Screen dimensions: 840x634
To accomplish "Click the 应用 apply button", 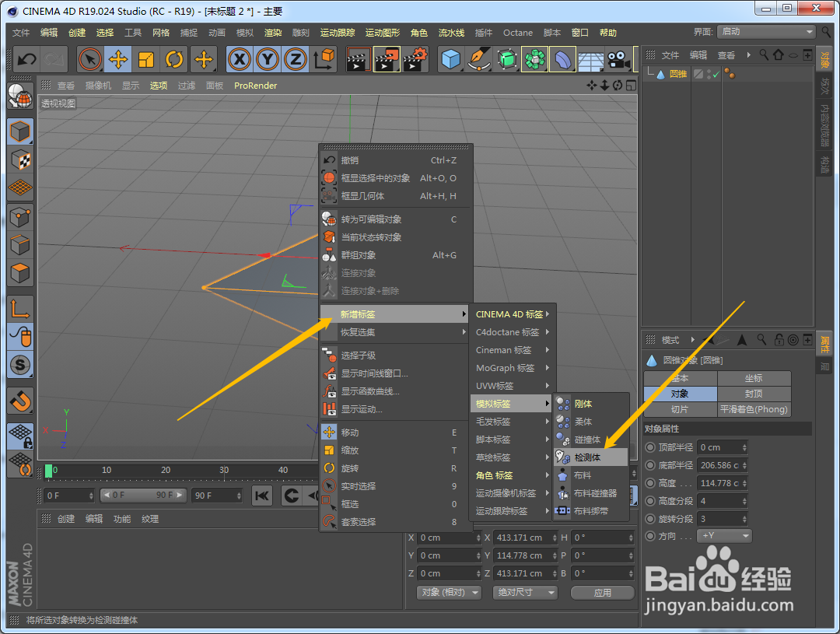I will tap(602, 593).
